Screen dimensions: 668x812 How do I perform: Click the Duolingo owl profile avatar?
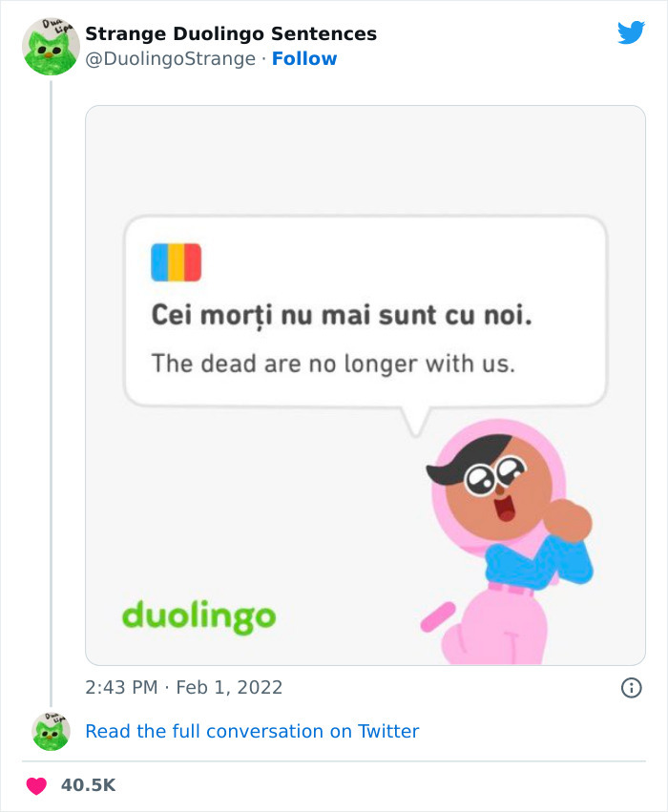pyautogui.click(x=49, y=46)
